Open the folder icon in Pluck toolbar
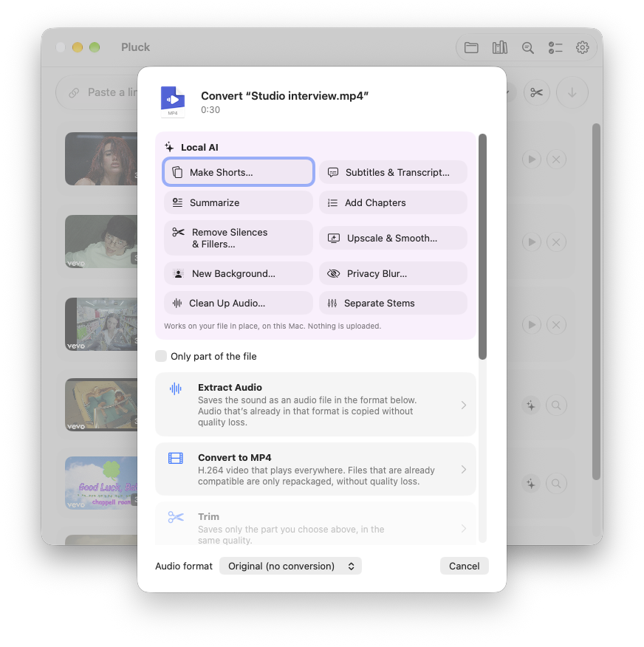 [x=471, y=48]
